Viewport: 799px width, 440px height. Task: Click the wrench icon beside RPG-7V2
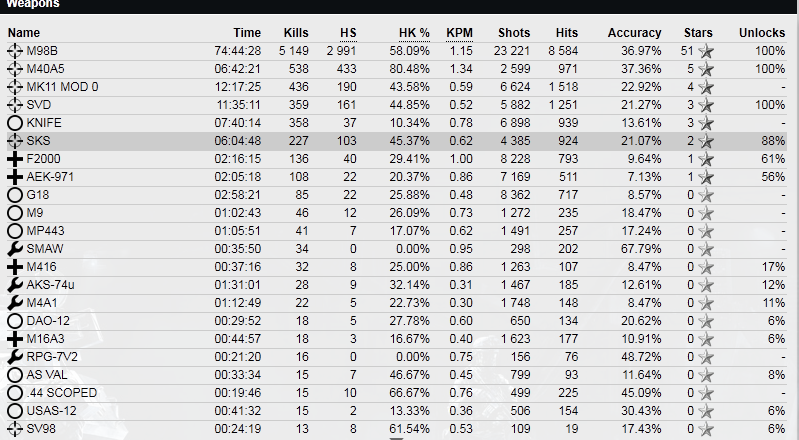pyautogui.click(x=14, y=357)
